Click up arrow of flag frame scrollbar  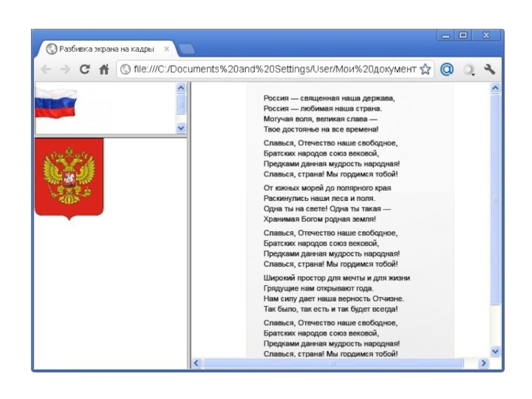181,88
